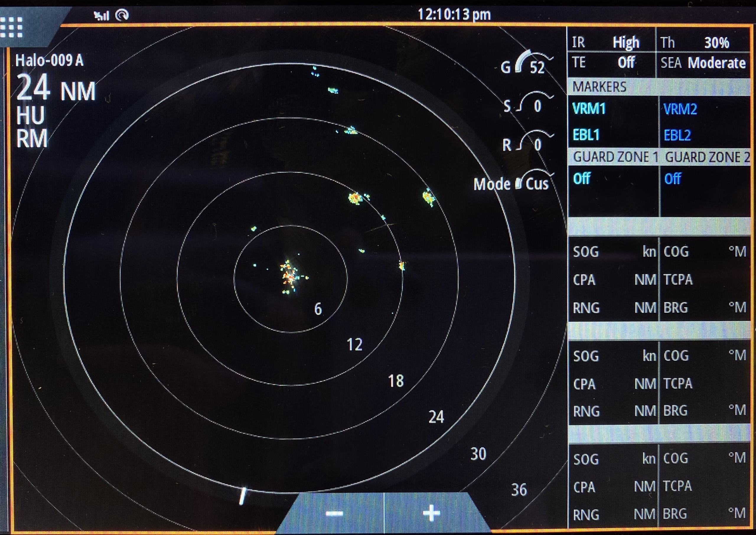Select SOG field in the second target panel
Image resolution: width=756 pixels, height=535 pixels.
614,356
